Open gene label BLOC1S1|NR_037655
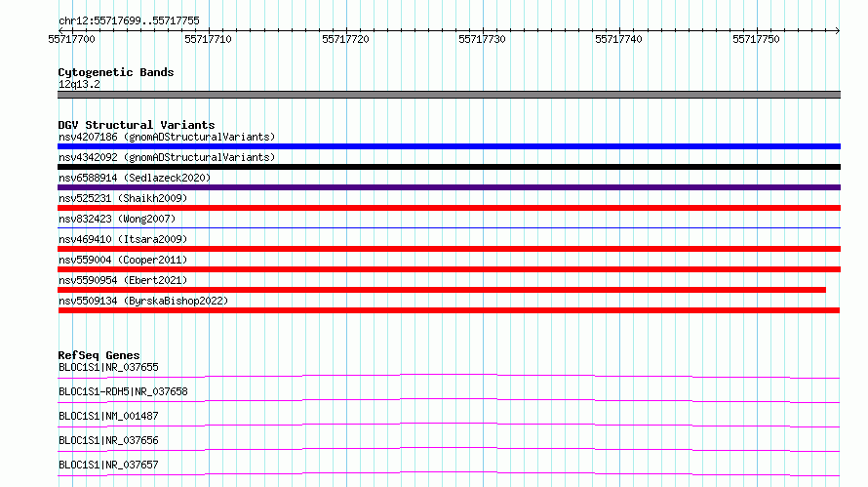 point(108,367)
